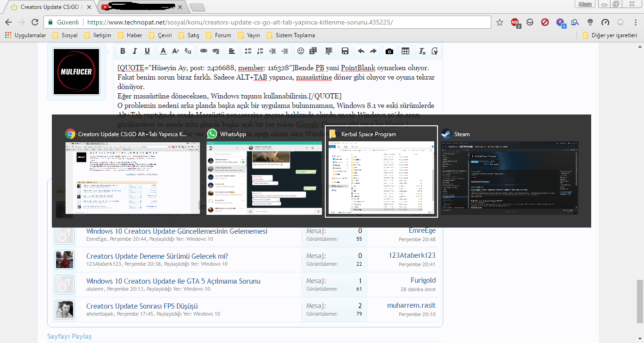Bookmark this page with the star

pos(500,22)
